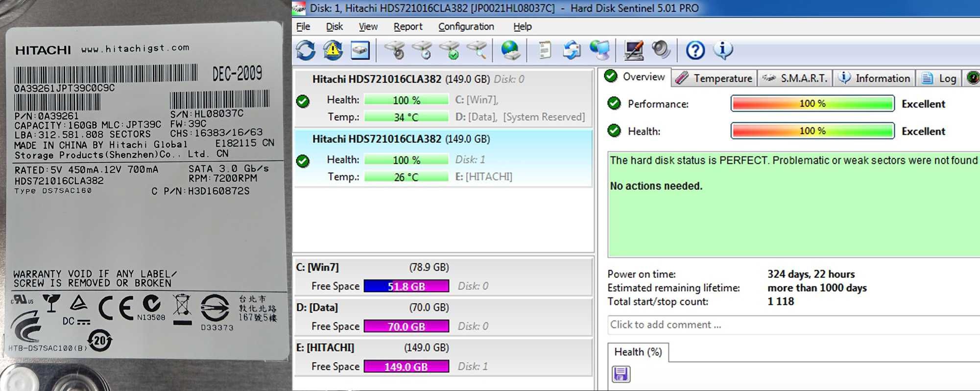This screenshot has width=980, height=391.
Task: Click the E: free space bar showing 149.0 GB
Action: click(406, 367)
